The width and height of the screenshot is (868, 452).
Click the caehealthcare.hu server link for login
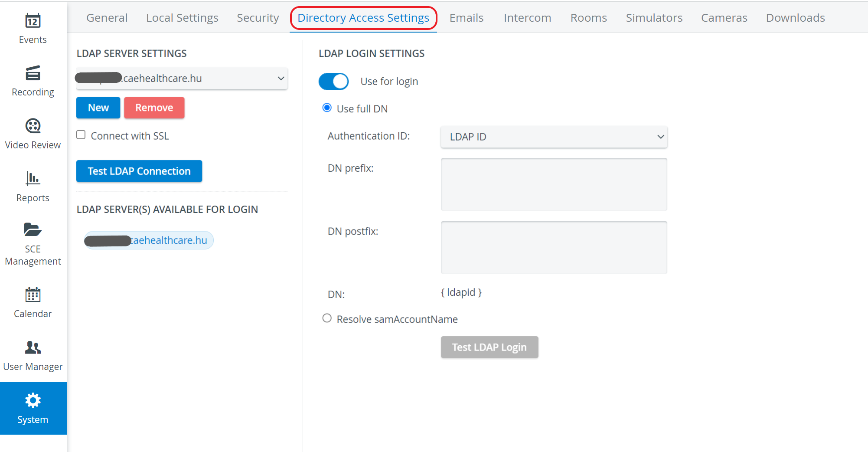[x=149, y=240]
